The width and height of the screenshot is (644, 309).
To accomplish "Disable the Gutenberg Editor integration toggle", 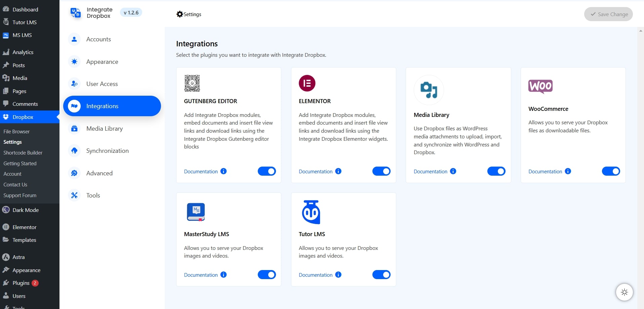I will tap(267, 171).
